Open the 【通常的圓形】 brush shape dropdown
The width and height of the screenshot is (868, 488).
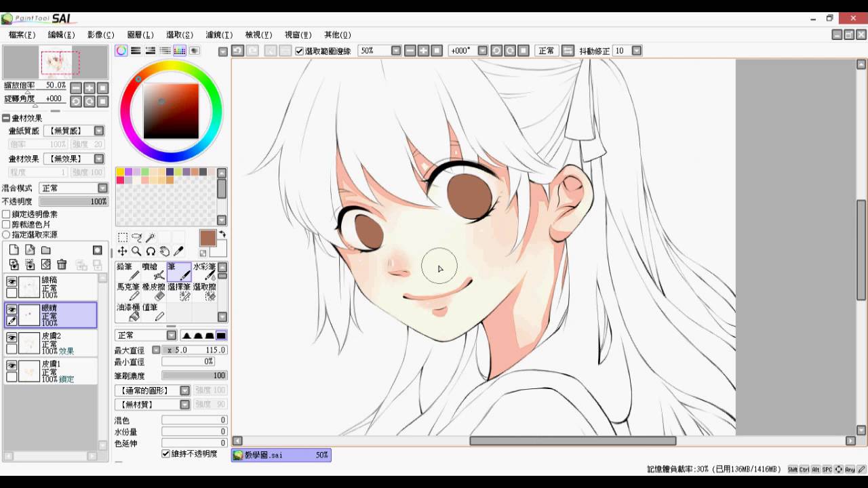pyautogui.click(x=152, y=390)
